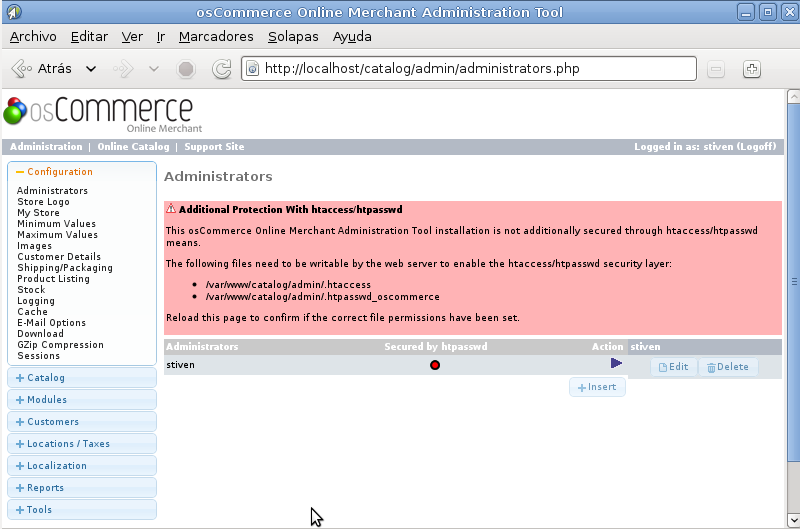Open the Ir menu
Screen dimensions: 800x529
[x=161, y=37]
